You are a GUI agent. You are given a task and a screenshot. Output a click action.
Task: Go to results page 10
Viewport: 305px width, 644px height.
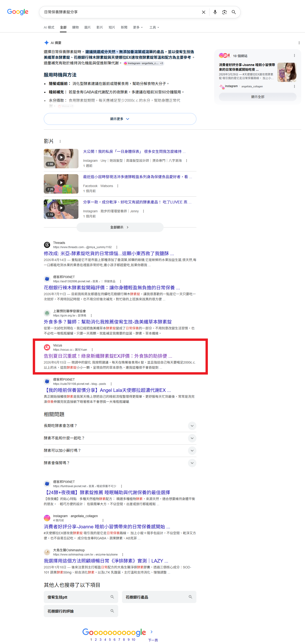[x=133, y=640]
